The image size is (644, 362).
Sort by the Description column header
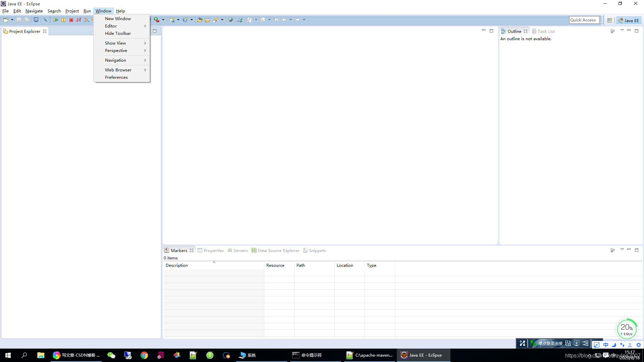click(x=214, y=265)
